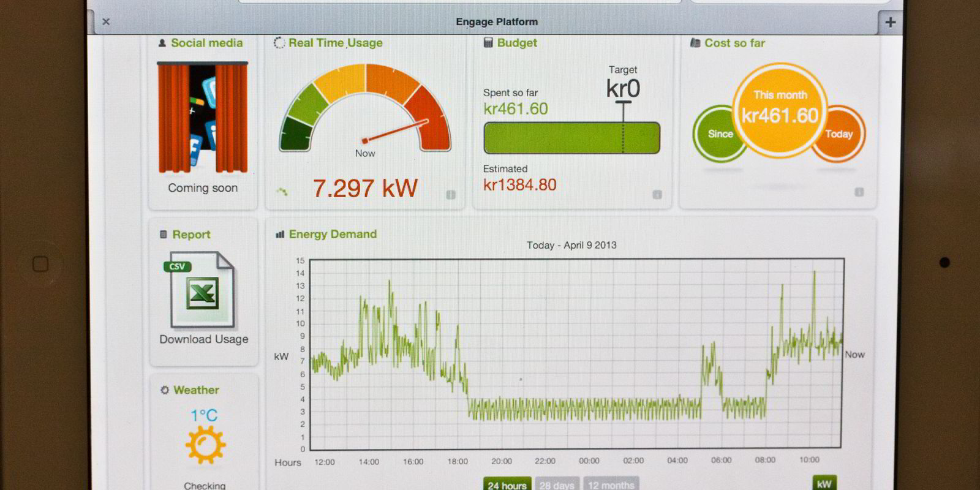
Task: Open info icon in Budget widget
Action: [x=657, y=195]
